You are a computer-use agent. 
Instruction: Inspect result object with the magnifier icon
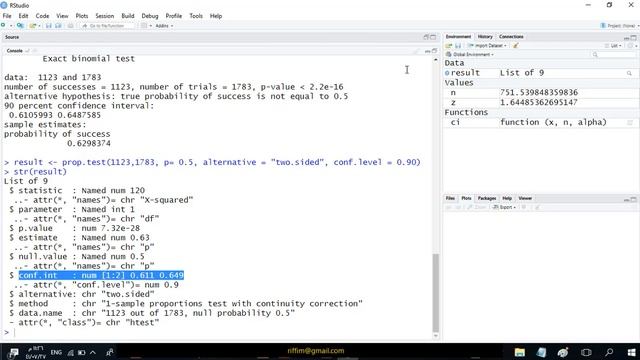629,73
